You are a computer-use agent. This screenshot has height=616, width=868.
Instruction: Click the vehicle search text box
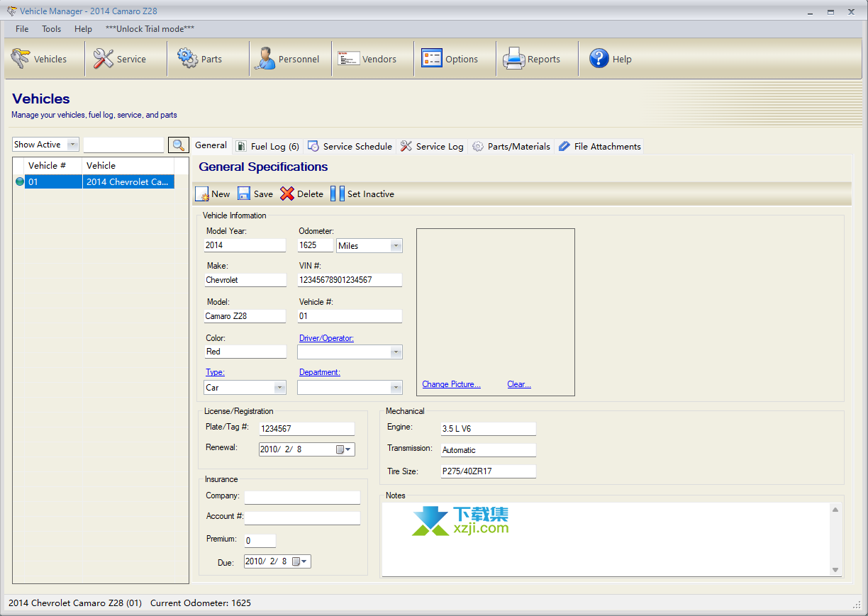point(124,145)
